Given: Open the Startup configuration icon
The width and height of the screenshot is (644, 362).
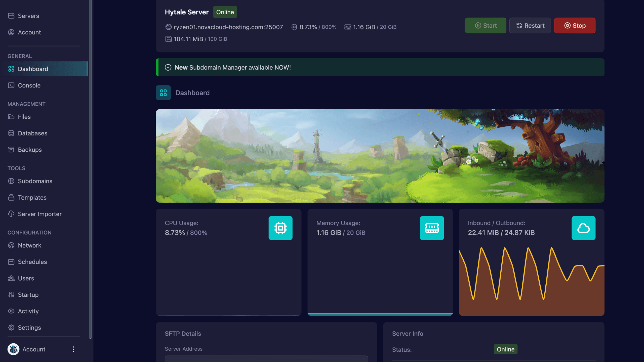Looking at the screenshot, I should point(11,295).
